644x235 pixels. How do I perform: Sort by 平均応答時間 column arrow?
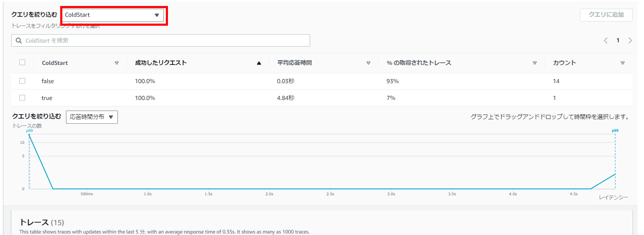pyautogui.click(x=368, y=63)
